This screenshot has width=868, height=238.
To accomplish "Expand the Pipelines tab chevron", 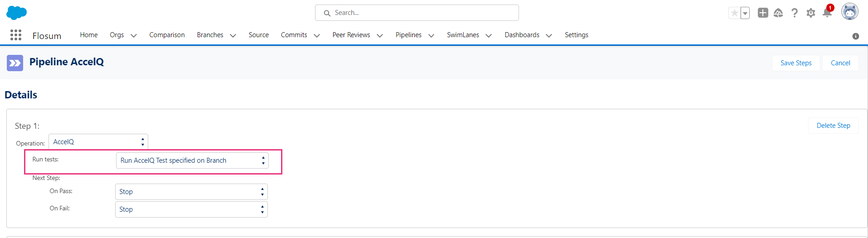I will (x=431, y=35).
